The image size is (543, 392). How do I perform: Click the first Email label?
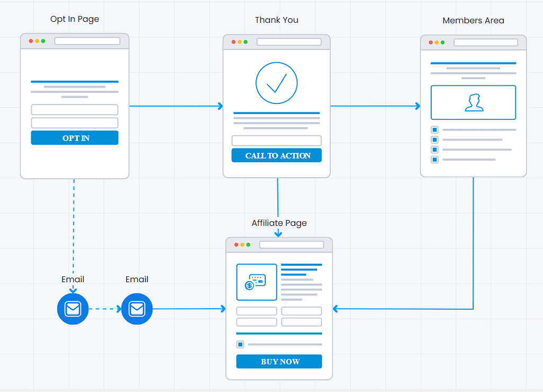click(73, 279)
